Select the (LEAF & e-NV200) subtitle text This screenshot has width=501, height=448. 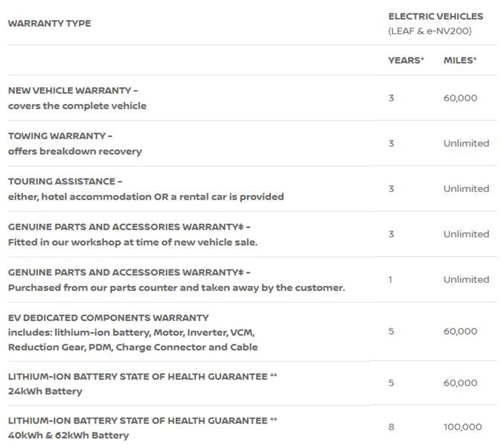pyautogui.click(x=430, y=31)
